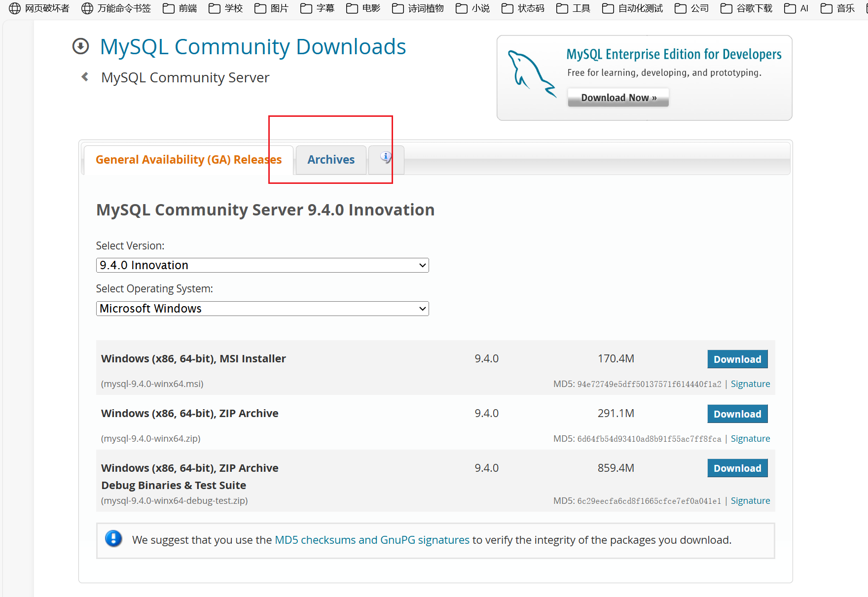
Task: Click the MySQL Community Downloads title link
Action: (x=253, y=47)
